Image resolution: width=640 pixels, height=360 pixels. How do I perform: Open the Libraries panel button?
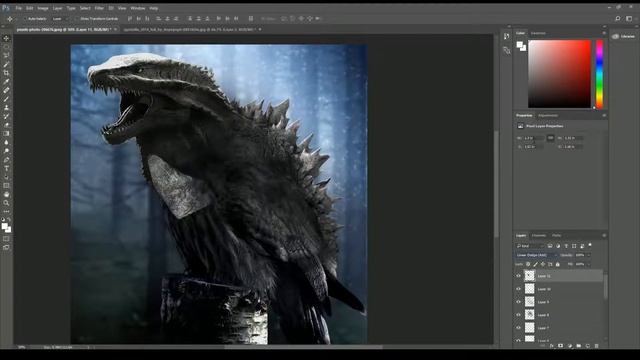click(624, 36)
